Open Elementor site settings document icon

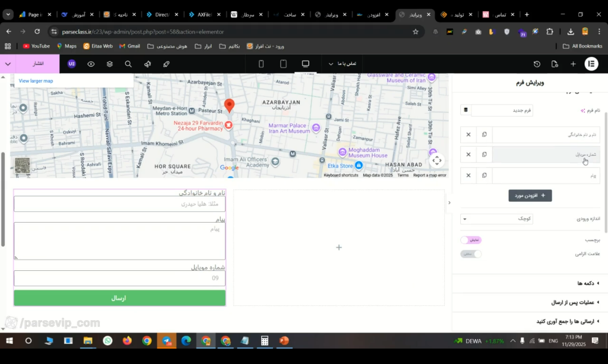(555, 64)
